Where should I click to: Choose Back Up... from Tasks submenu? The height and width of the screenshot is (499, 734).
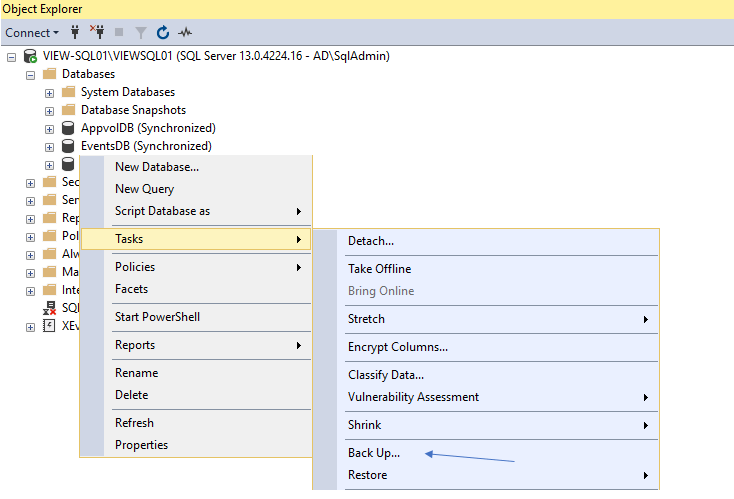(374, 453)
